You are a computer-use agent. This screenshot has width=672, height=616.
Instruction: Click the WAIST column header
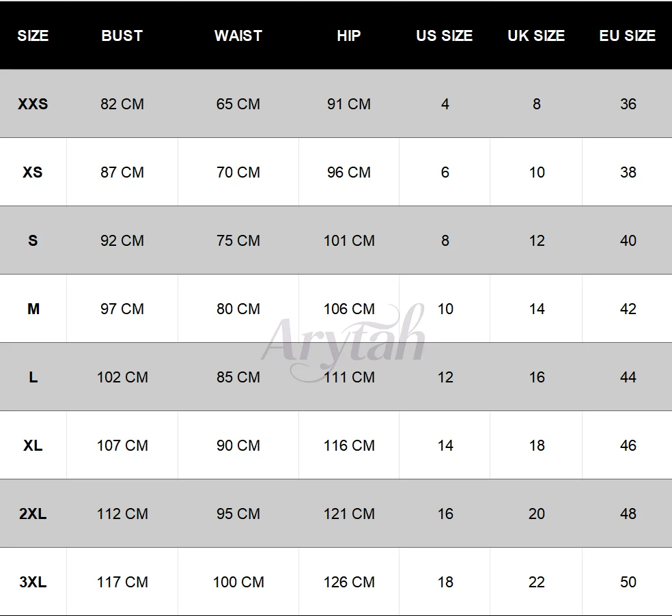click(x=238, y=36)
